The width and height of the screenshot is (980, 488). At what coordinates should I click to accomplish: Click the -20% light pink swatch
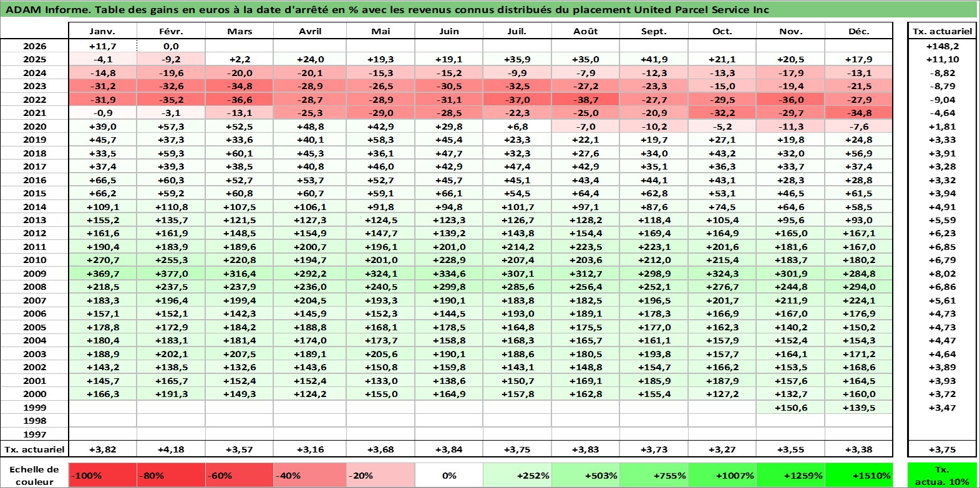coord(381,476)
